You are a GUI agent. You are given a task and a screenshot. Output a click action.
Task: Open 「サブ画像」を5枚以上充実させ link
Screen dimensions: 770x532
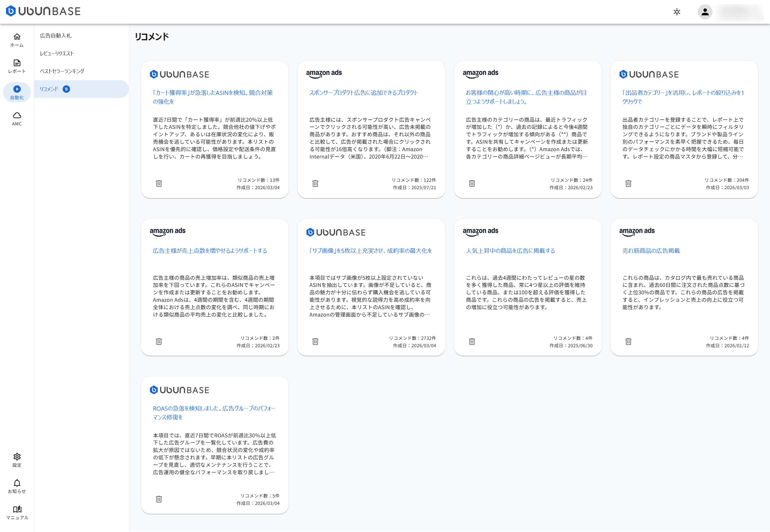371,251
